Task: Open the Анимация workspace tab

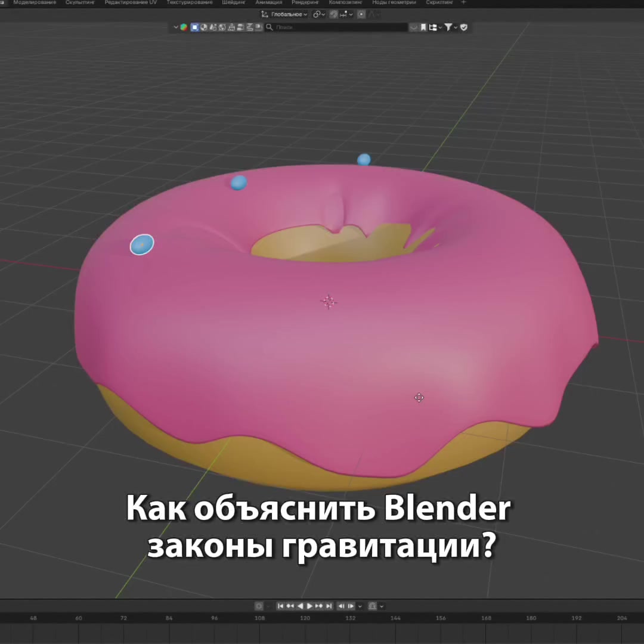Action: point(268,2)
